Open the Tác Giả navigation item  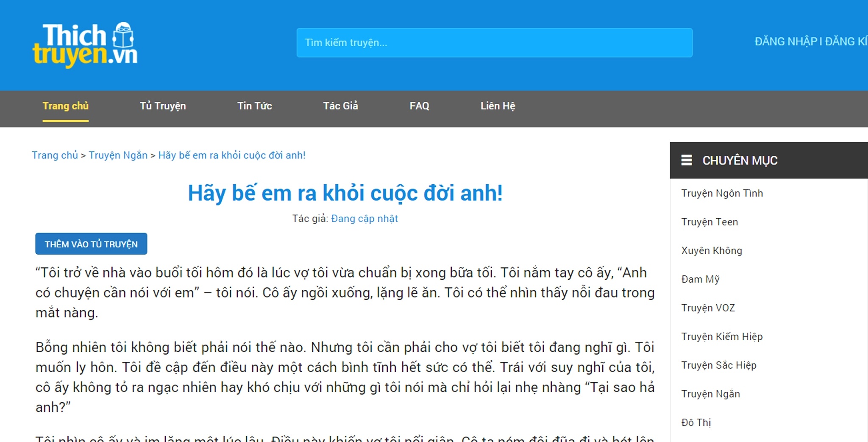point(340,106)
